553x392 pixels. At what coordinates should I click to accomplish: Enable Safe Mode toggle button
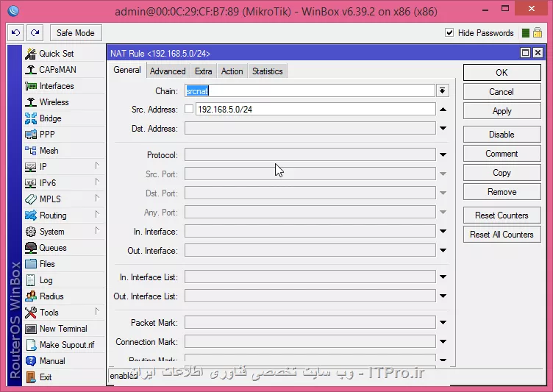click(x=76, y=33)
